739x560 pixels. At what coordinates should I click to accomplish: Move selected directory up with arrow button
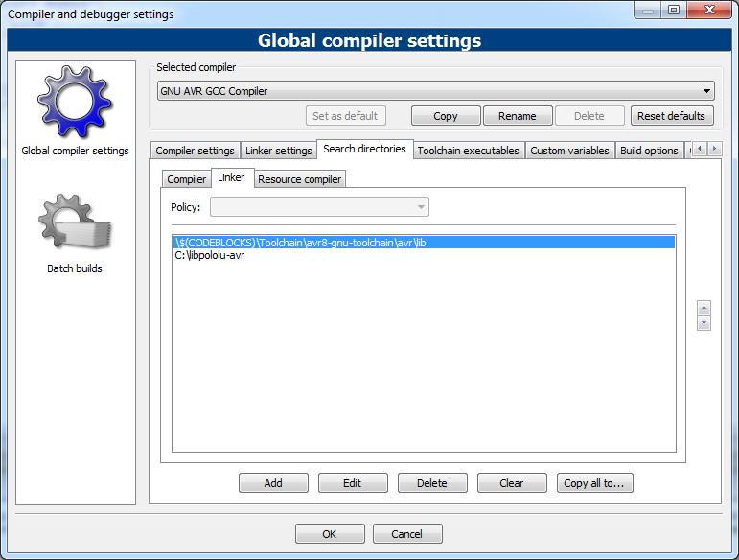[704, 308]
